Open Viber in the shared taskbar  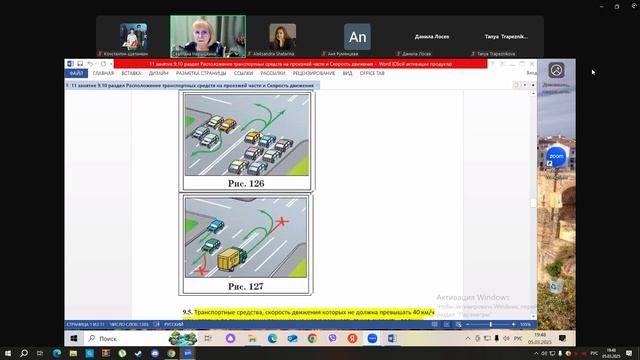(332, 338)
